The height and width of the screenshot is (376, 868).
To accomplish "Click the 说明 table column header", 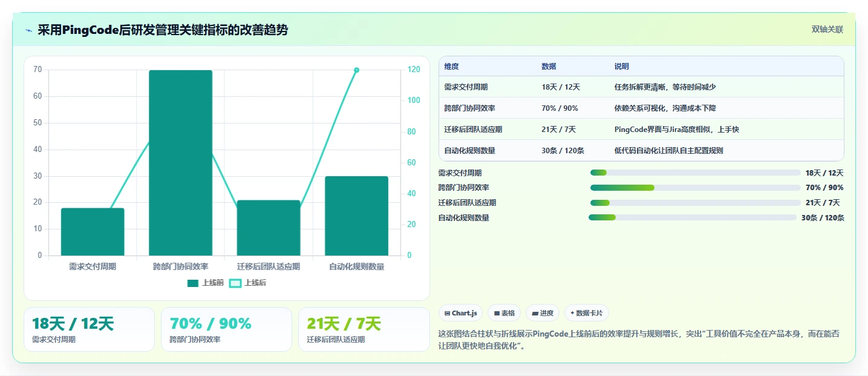I will (621, 67).
